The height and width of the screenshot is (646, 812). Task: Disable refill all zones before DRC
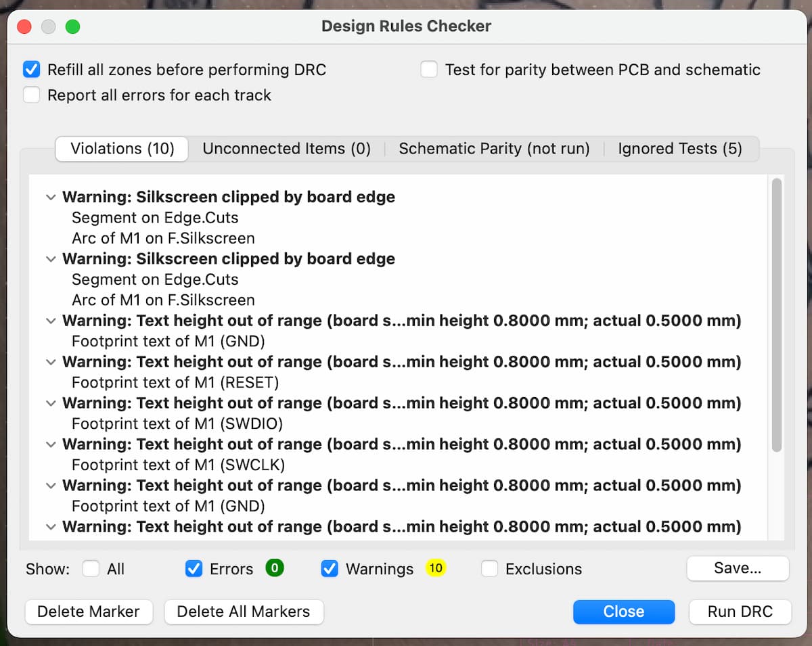coord(32,70)
